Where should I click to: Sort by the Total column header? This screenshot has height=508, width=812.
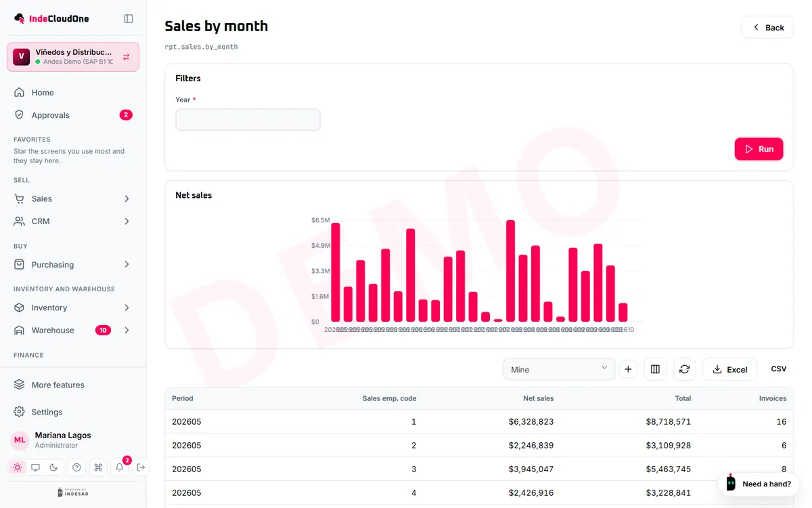[x=683, y=398]
